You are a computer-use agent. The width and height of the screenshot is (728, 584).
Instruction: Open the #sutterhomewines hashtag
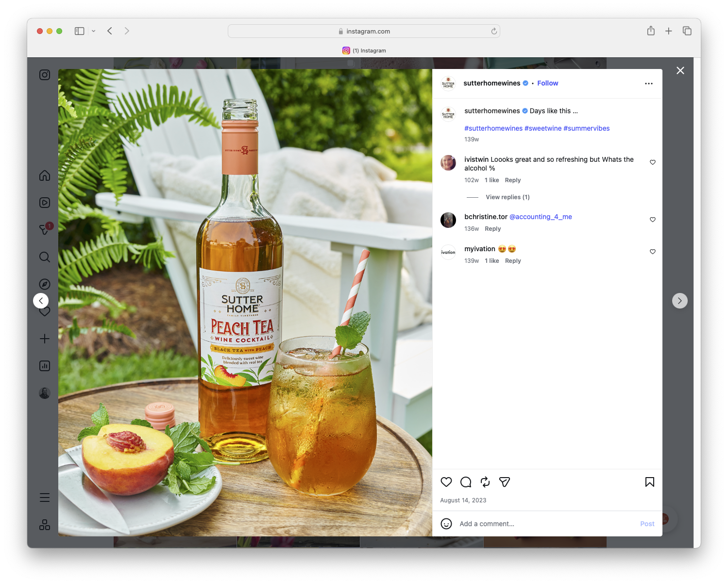coord(493,128)
